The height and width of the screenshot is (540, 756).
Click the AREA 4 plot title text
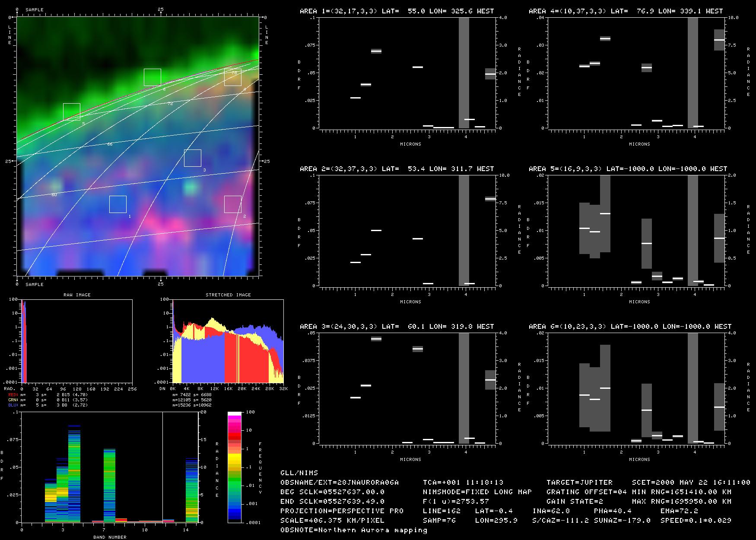click(x=626, y=11)
